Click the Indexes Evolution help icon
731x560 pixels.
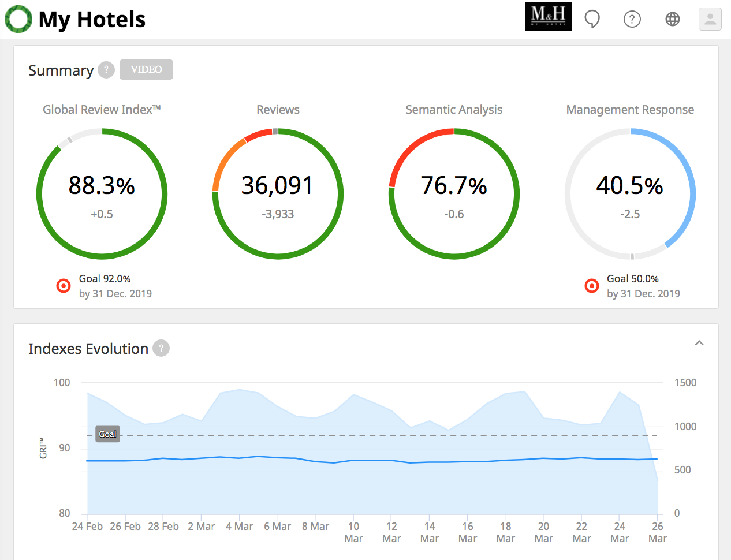coord(161,348)
